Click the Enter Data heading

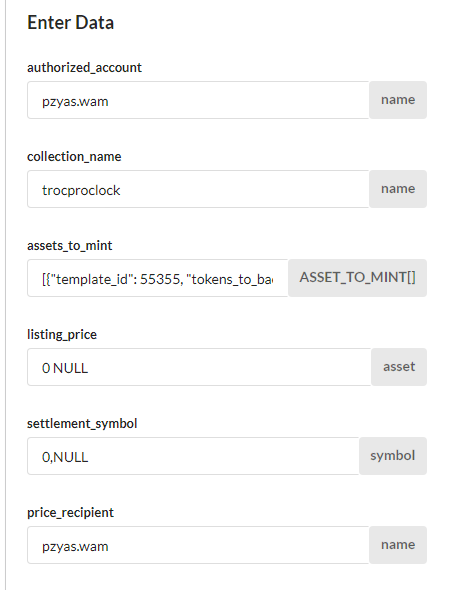(x=70, y=22)
